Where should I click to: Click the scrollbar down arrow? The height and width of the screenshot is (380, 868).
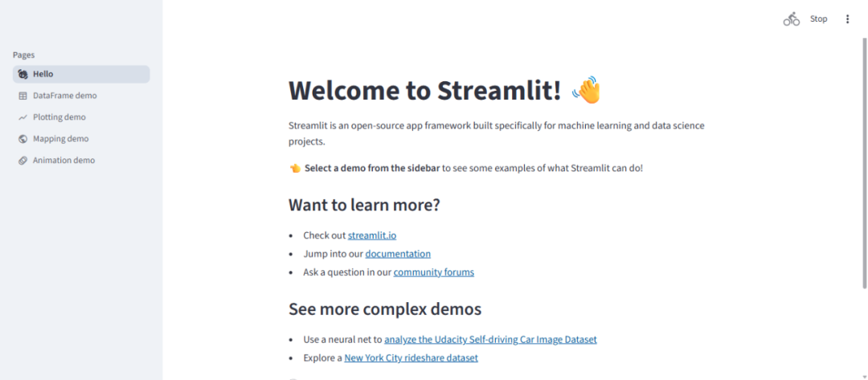865,377
